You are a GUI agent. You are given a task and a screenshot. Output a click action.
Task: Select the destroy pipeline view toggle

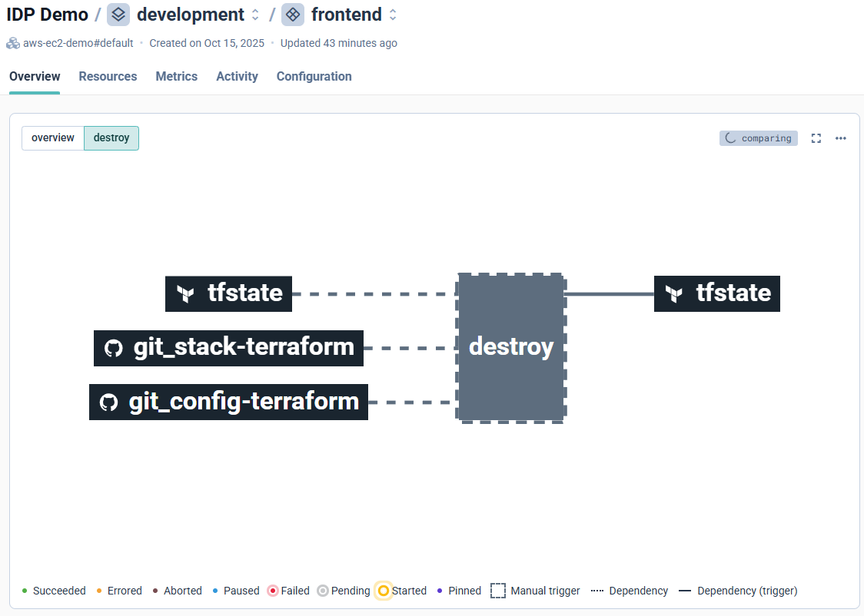pyautogui.click(x=111, y=138)
